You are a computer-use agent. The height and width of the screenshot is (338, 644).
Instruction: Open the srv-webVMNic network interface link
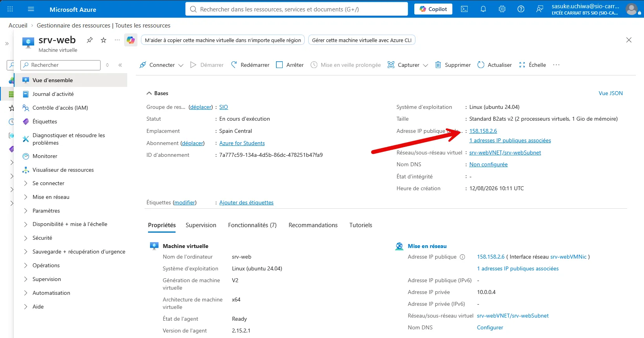[x=568, y=257]
